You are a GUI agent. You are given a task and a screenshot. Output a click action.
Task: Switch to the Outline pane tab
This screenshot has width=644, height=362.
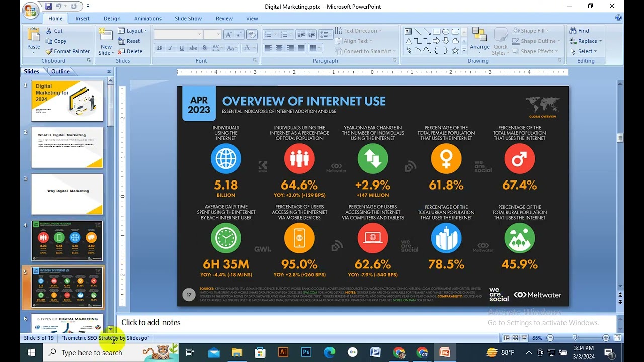click(60, 71)
